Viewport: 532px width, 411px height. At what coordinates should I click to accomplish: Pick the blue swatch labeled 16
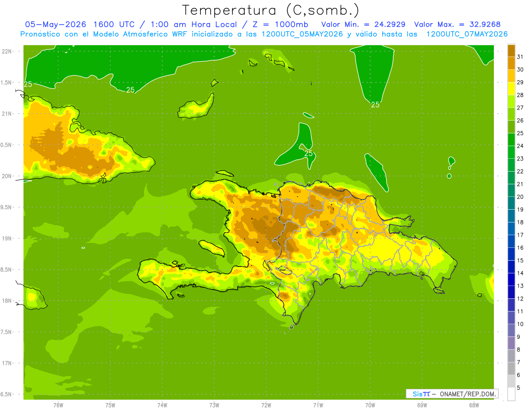[x=511, y=242]
